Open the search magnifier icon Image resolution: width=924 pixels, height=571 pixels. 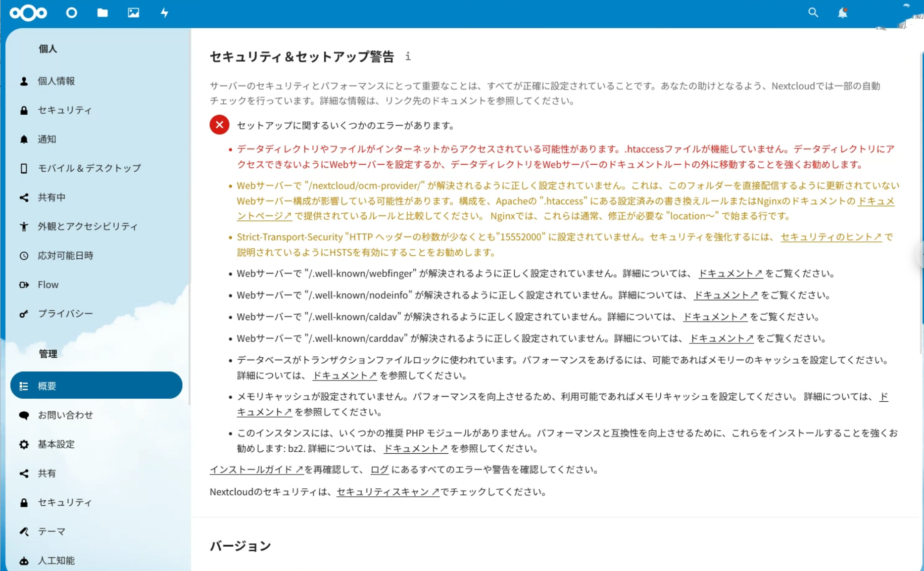coord(813,13)
